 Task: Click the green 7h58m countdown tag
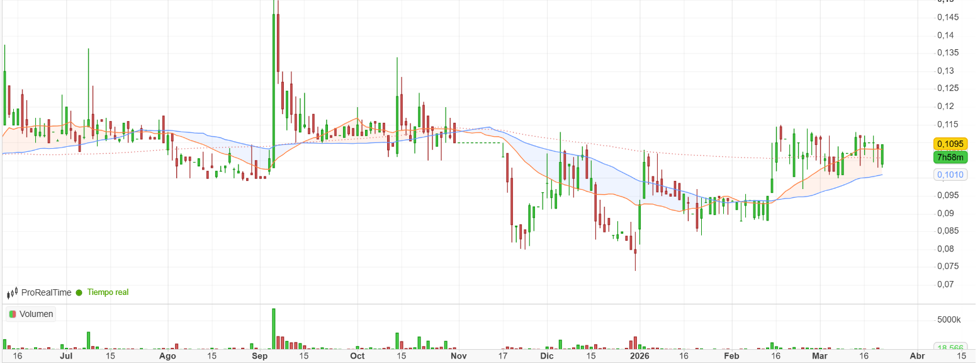(950, 157)
